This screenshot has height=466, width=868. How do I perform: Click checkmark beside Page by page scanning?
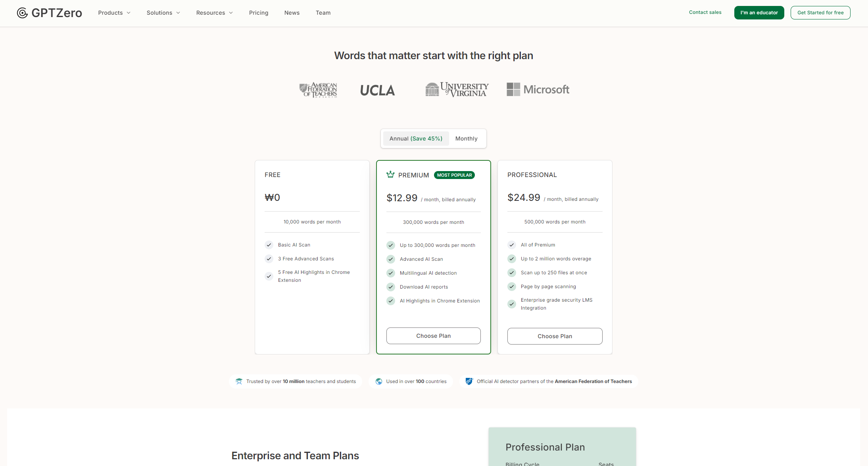point(512,287)
